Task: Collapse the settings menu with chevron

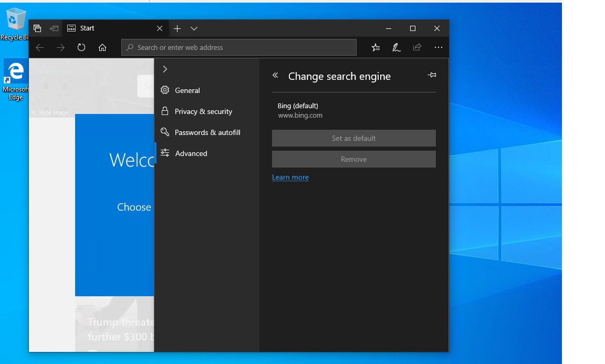Action: tap(165, 69)
